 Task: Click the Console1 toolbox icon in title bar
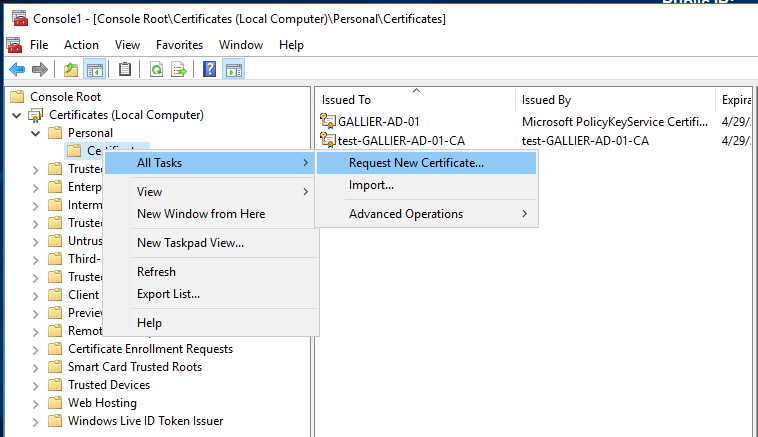click(20, 18)
